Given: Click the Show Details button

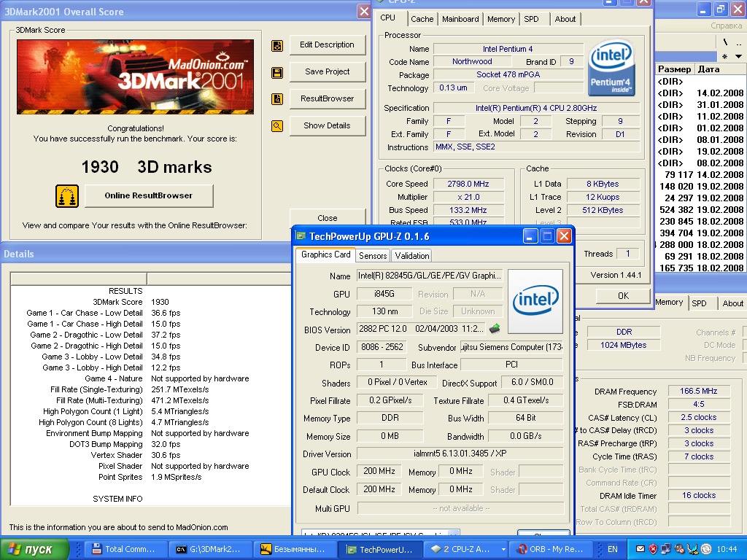Looking at the screenshot, I should (x=328, y=125).
